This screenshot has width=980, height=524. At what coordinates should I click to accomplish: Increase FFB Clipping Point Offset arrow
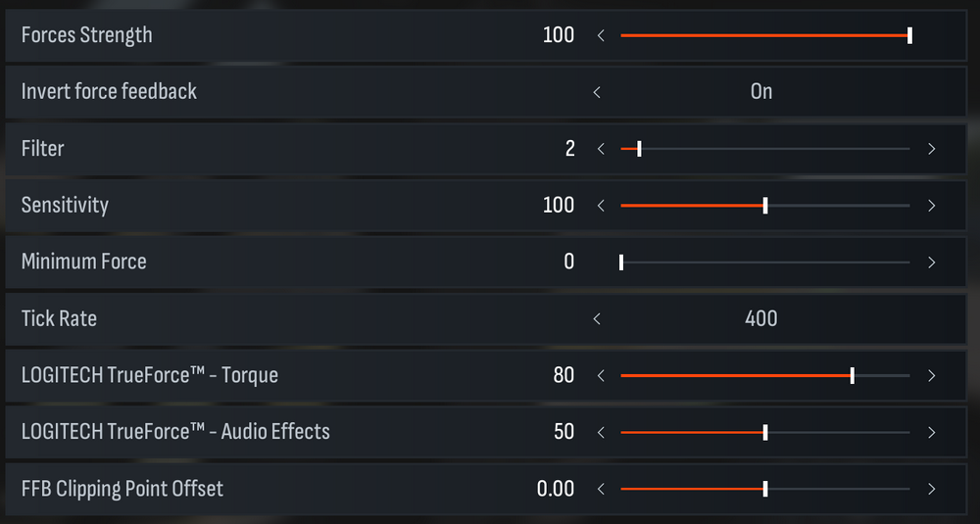pos(931,490)
